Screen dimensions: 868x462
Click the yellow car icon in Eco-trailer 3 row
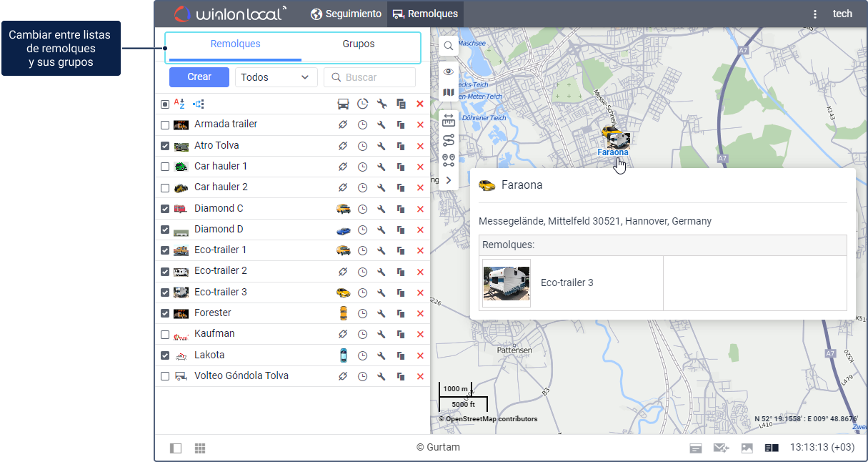point(344,293)
